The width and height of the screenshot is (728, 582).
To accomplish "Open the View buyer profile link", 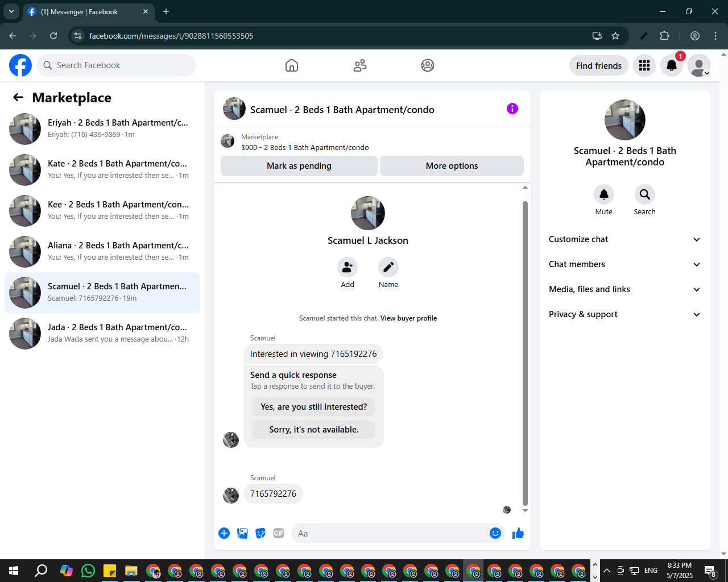I will [x=408, y=318].
